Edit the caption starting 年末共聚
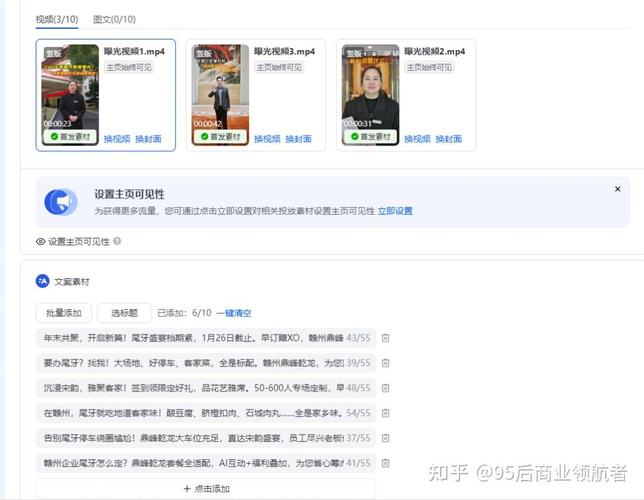Viewport: 644px width, 500px height. (206, 338)
